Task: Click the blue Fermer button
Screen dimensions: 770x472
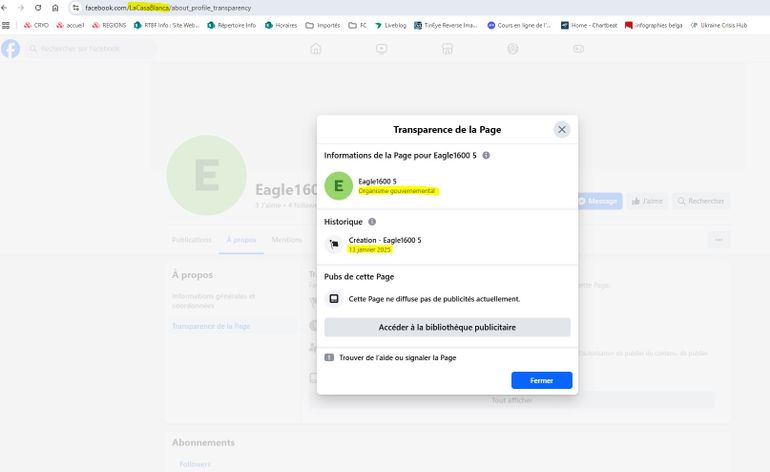Action: coord(541,380)
